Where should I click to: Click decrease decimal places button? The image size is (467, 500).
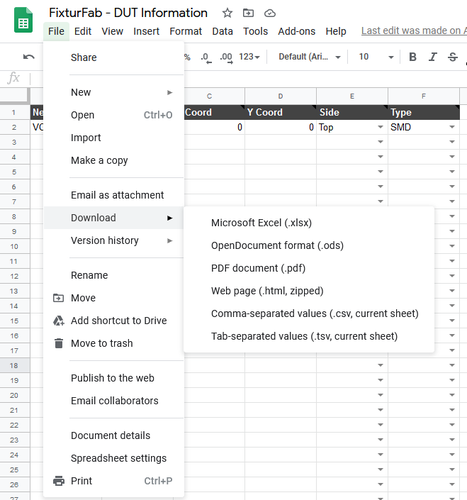206,57
